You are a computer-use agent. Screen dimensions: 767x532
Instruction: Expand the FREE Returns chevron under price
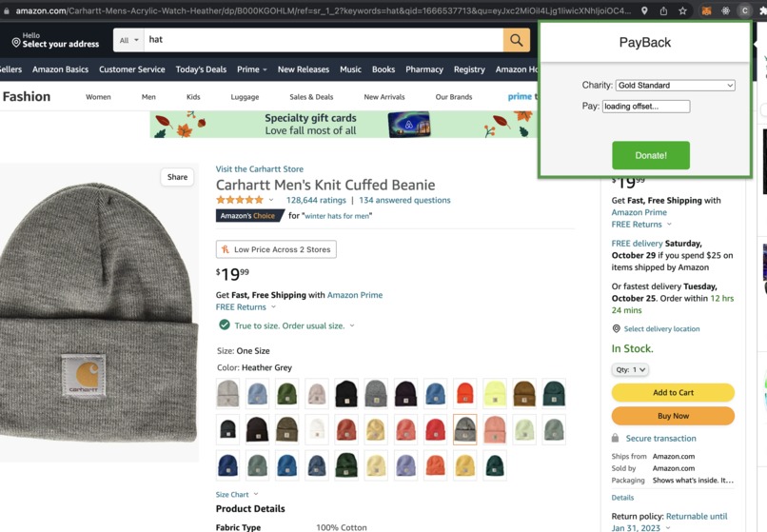273,306
